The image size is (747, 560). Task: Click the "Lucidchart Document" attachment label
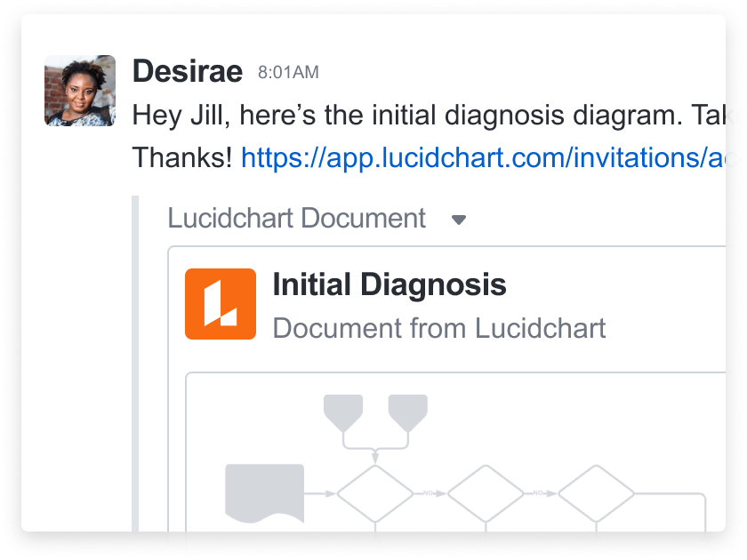(297, 219)
